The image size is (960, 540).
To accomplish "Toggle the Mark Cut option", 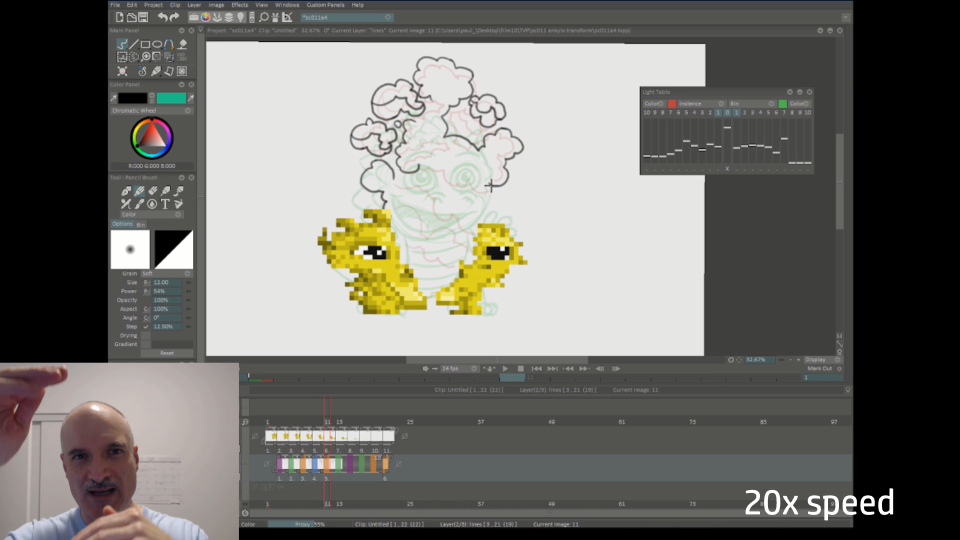I will tap(823, 369).
